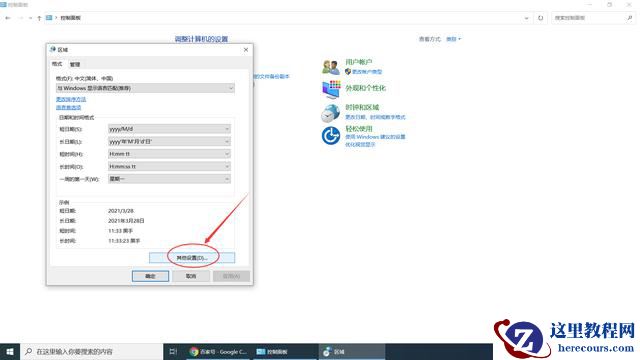Click the magnifier icon in Control Panel search
This screenshot has height=360, width=640.
[x=629, y=18]
